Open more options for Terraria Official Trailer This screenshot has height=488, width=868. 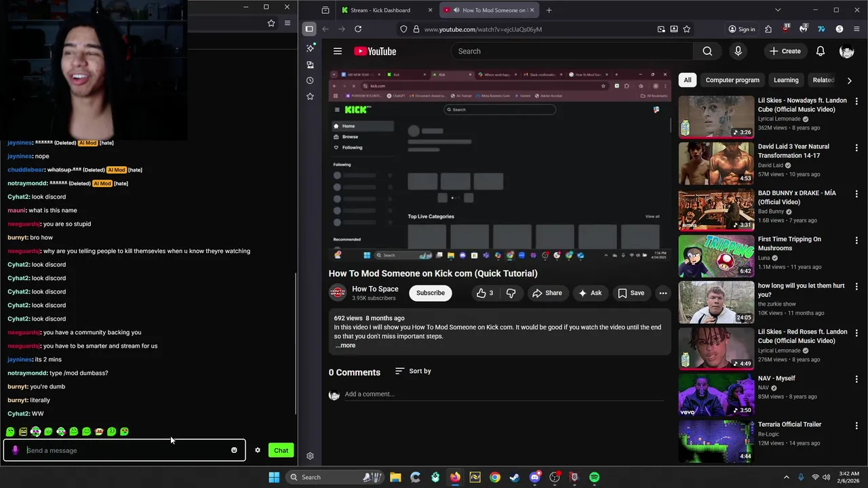(x=856, y=425)
